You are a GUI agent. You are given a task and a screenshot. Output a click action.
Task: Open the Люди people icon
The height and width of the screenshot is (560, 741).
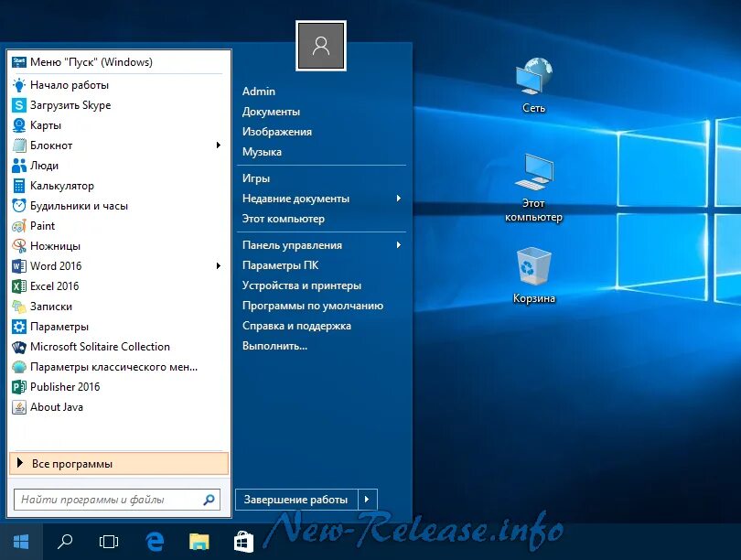19,166
